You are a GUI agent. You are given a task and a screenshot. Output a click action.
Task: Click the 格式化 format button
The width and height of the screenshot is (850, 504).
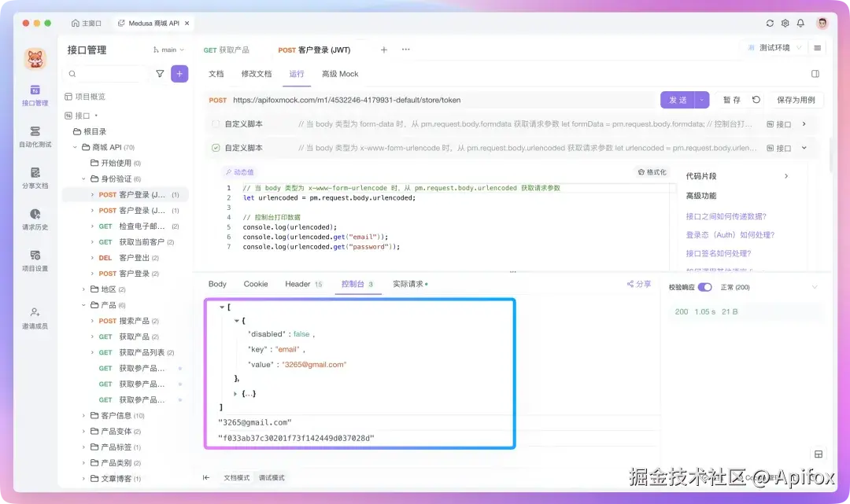652,172
